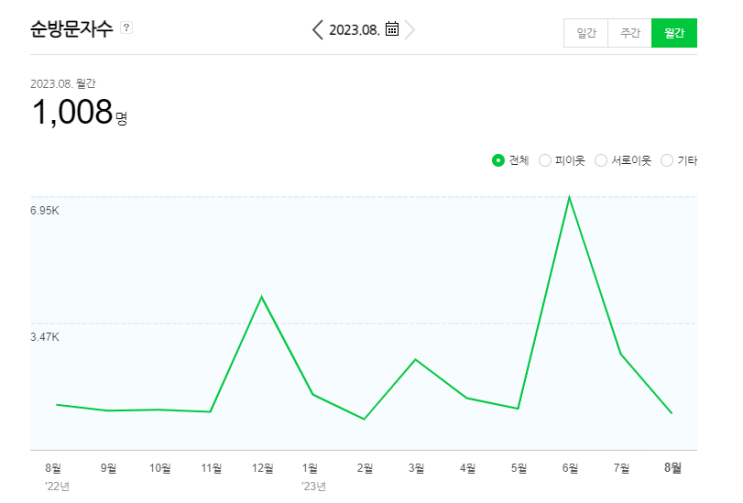Viewport: 743px width, 503px height.
Task: Go to previous month with left chevron
Action: pyautogui.click(x=317, y=30)
